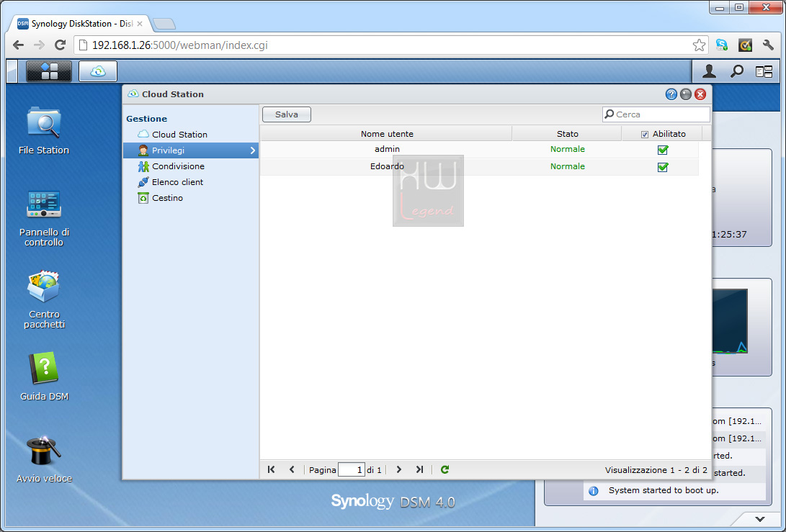
Task: Click the browser back arrow
Action: [18, 45]
